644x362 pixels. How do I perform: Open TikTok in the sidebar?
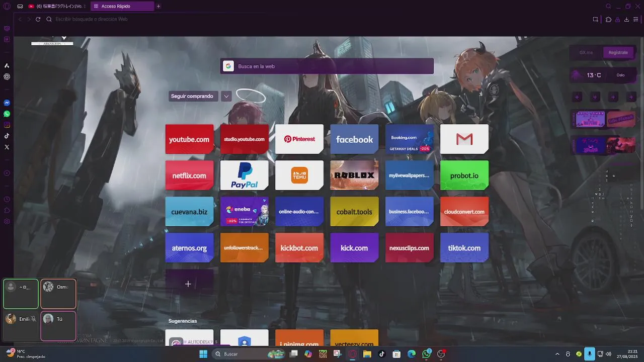click(7, 136)
